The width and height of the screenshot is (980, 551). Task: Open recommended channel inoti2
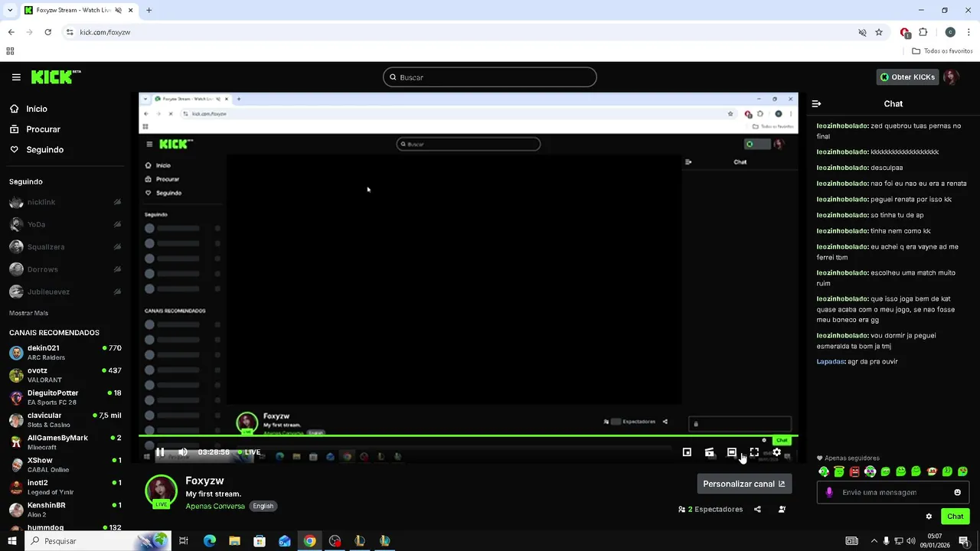[x=65, y=487]
